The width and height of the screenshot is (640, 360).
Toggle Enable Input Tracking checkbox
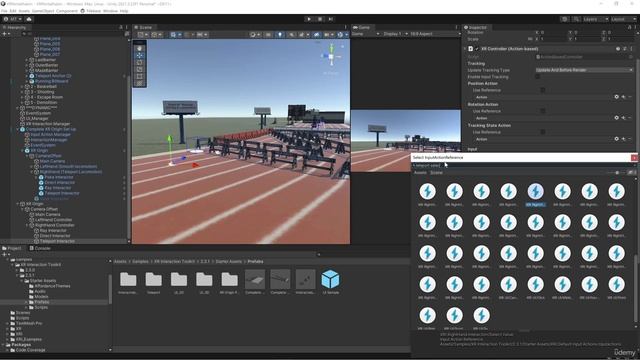tap(538, 76)
